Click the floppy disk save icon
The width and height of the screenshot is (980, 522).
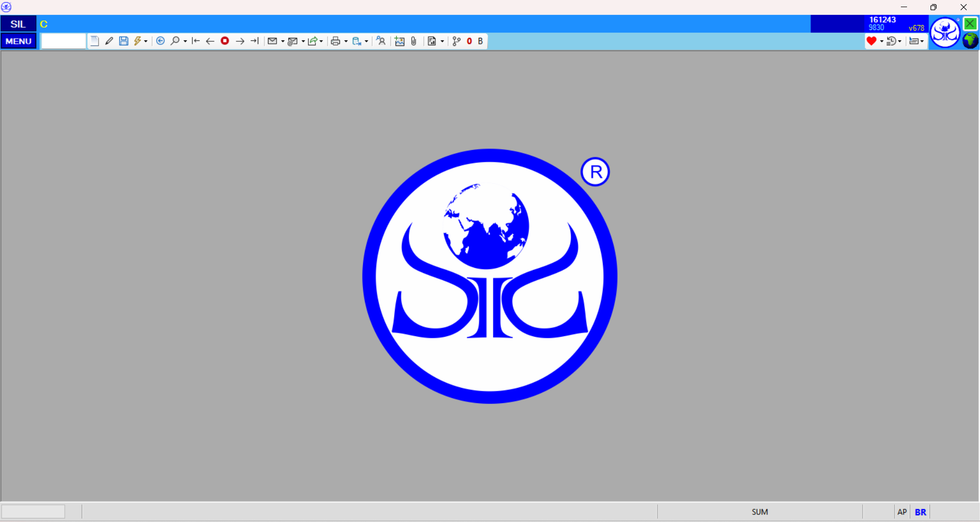(x=124, y=41)
